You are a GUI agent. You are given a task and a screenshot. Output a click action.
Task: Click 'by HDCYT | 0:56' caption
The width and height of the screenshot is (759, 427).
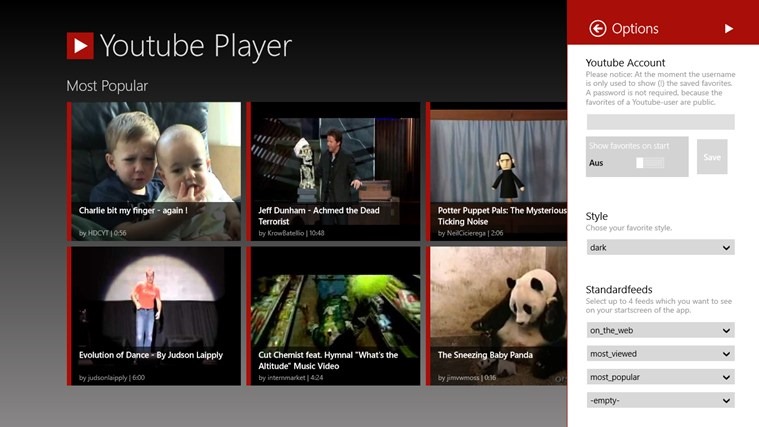103,233
